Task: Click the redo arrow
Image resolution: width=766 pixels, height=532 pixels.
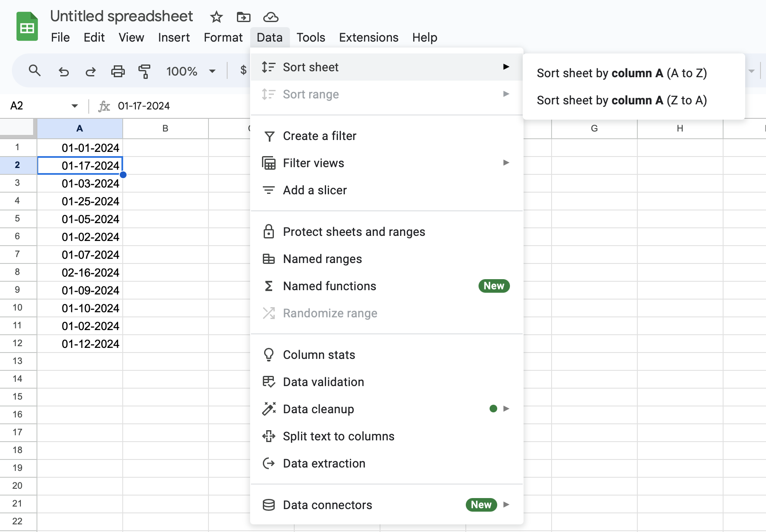Action: point(90,71)
